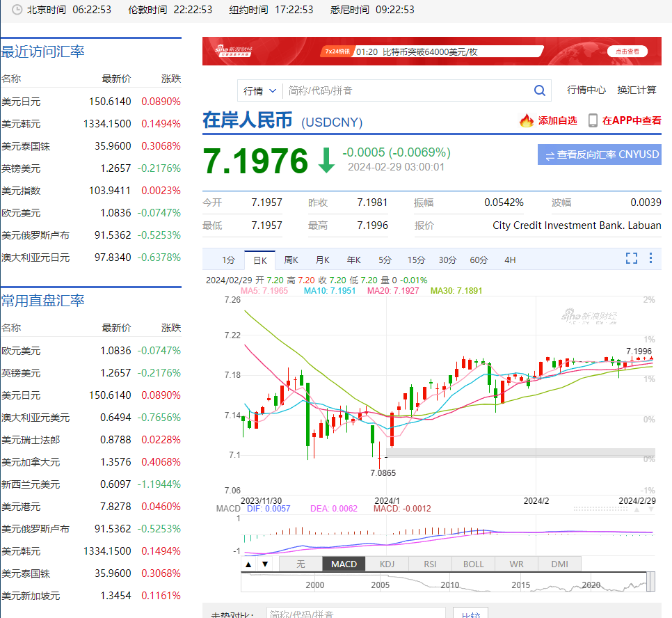Screen dimensions: 672x618
Task: Open 英镑美元 in recent visited list
Action: [21, 168]
